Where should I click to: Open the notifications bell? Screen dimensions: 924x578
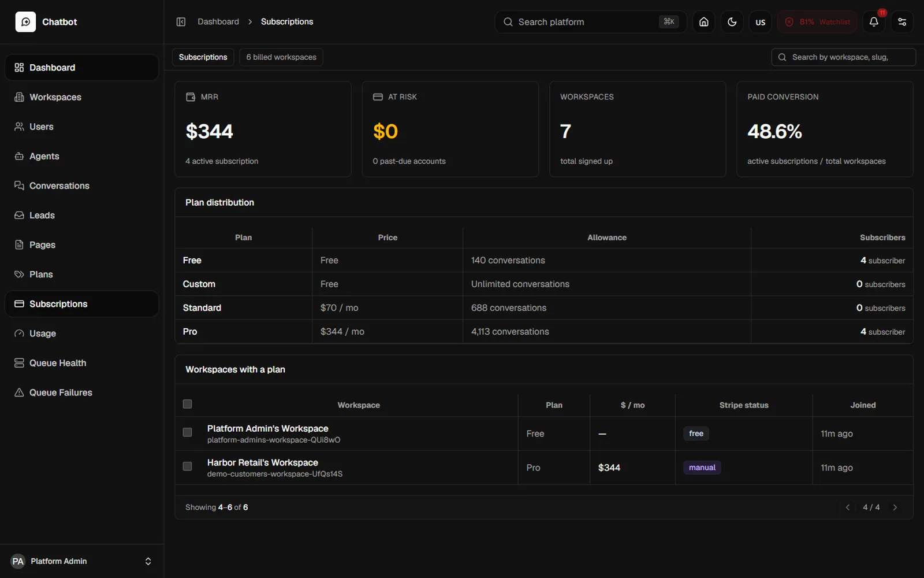(874, 22)
